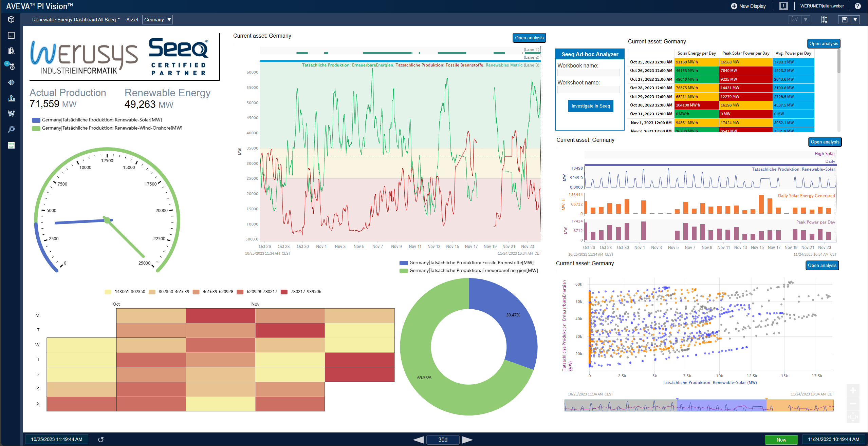The width and height of the screenshot is (868, 446).
Task: Click the save display floppy icon
Action: (845, 20)
